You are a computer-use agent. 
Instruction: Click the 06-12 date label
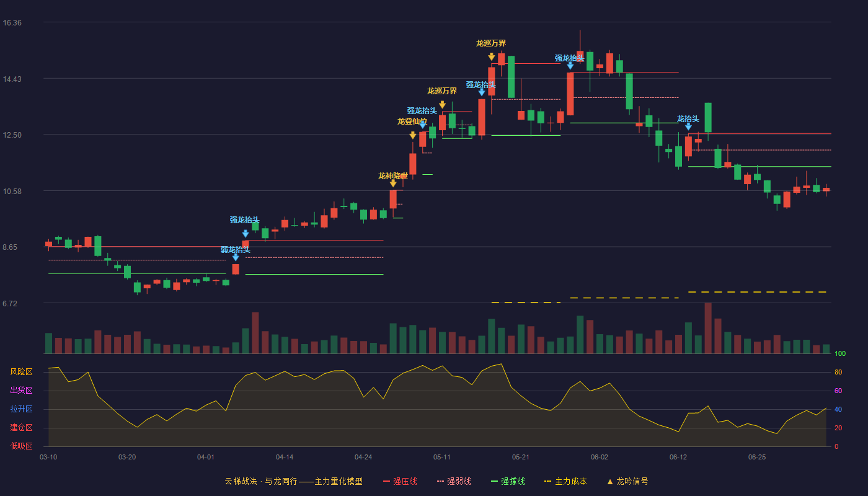678,457
